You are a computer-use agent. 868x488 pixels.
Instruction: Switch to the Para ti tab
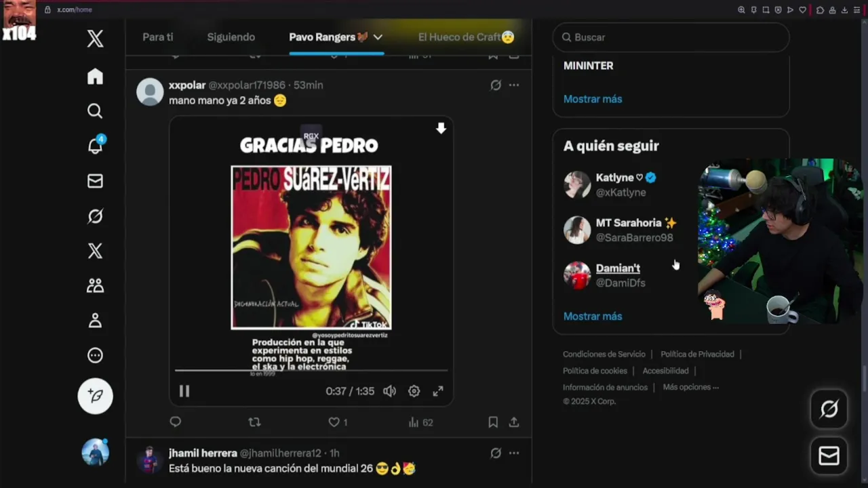tap(158, 37)
